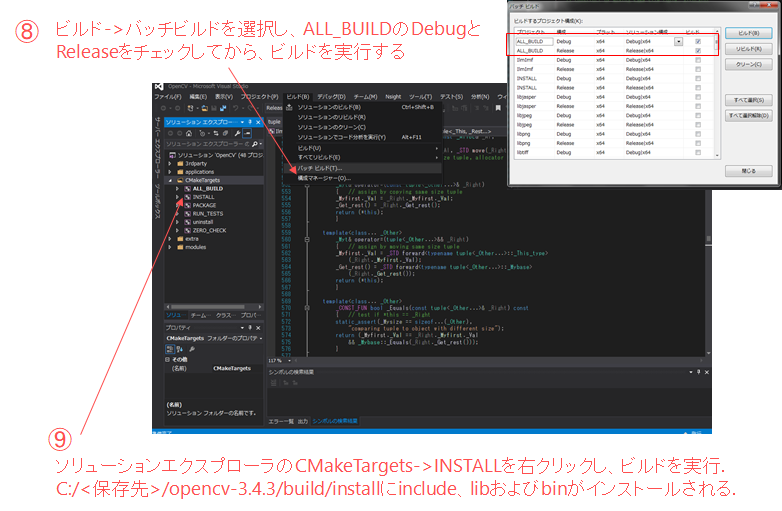Select the PACKAGE project in the tree

204,205
